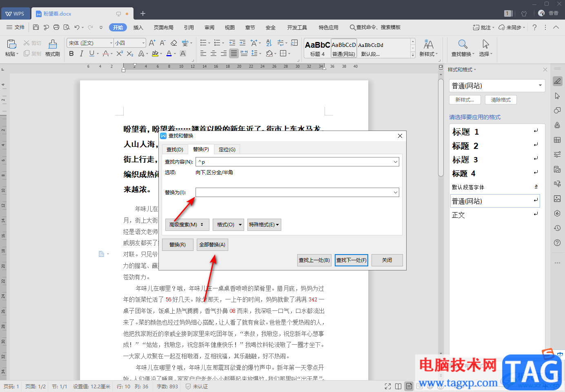Viewport: 565px width, 392px height.
Task: Click the 清除格式 button in styles panel
Action: click(501, 100)
